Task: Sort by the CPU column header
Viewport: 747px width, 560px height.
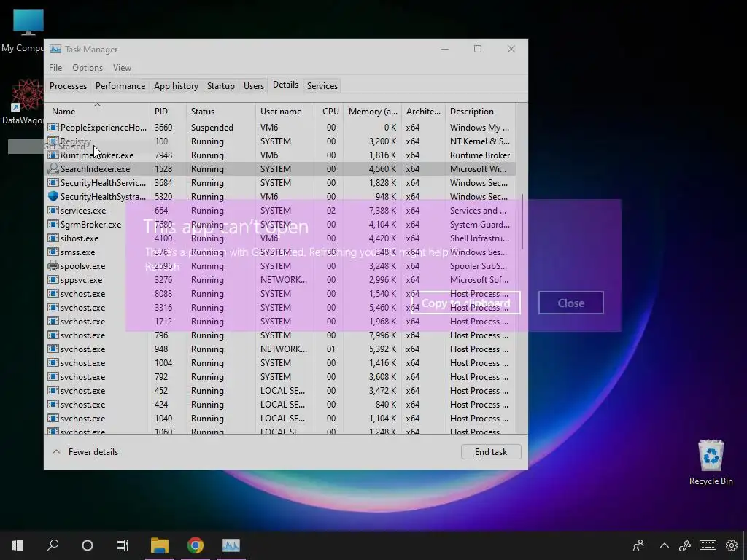Action: [x=329, y=112]
